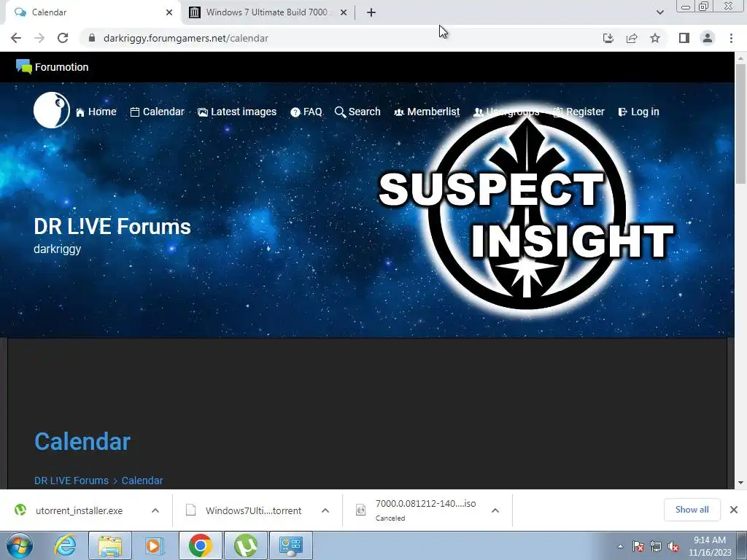Open the Windows7Ulti....torrent download
The width and height of the screenshot is (747, 560).
tap(253, 510)
